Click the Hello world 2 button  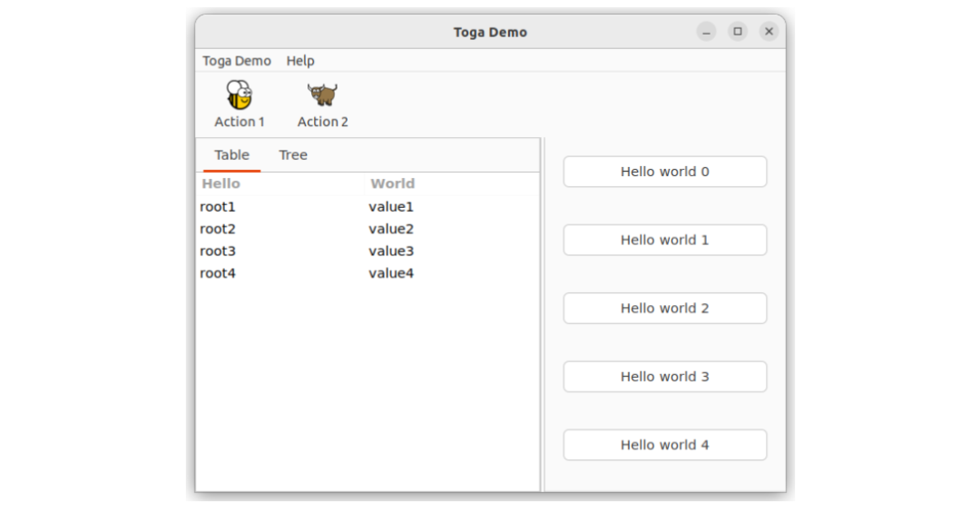(664, 309)
